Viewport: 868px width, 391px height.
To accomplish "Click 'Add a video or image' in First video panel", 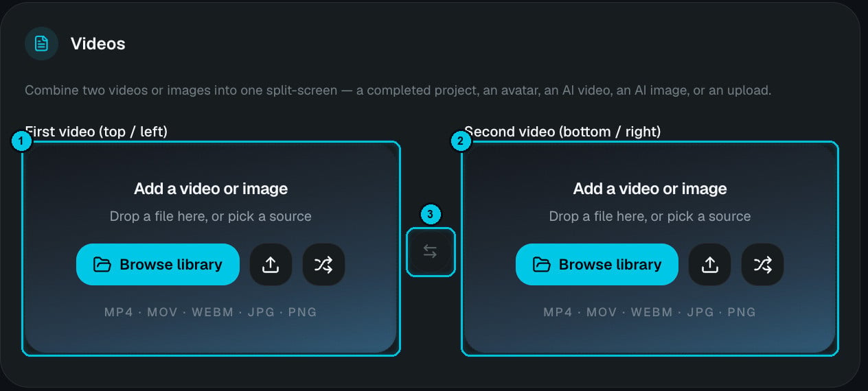I will (211, 189).
